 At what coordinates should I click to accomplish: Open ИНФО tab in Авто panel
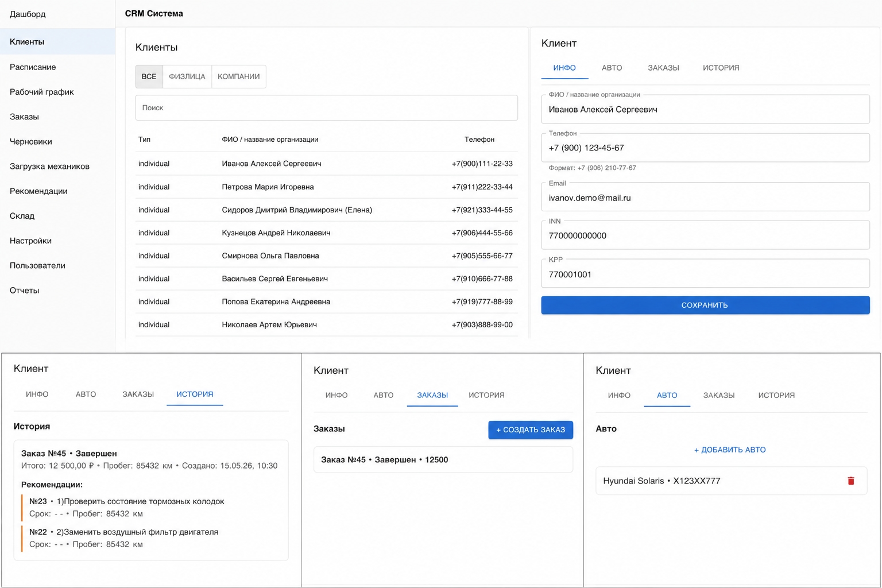tap(619, 396)
